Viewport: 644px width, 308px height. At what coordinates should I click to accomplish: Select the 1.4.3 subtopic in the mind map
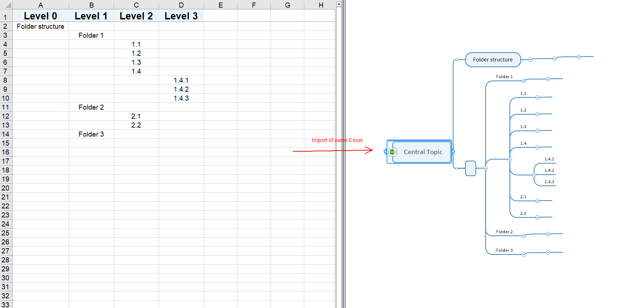tap(549, 182)
